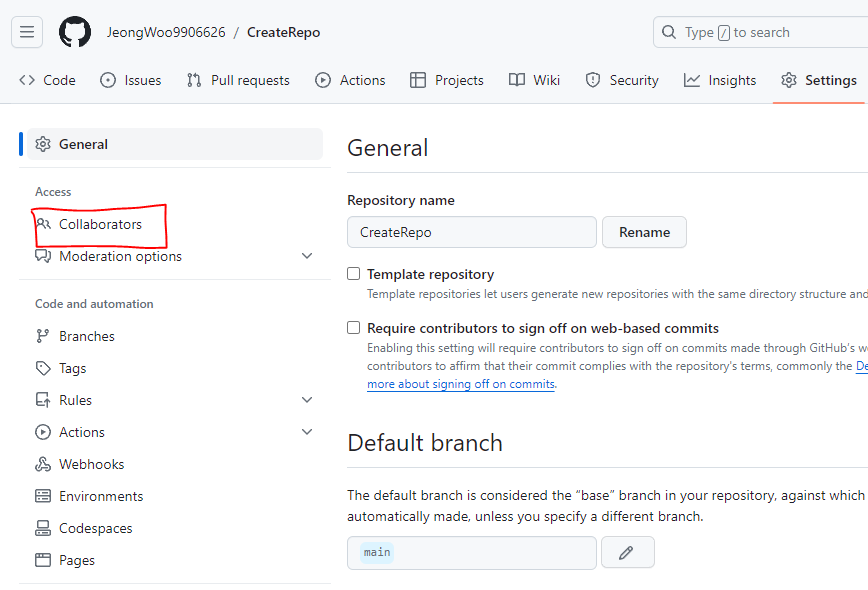
Task: Switch to the Issues tab
Action: click(x=131, y=80)
